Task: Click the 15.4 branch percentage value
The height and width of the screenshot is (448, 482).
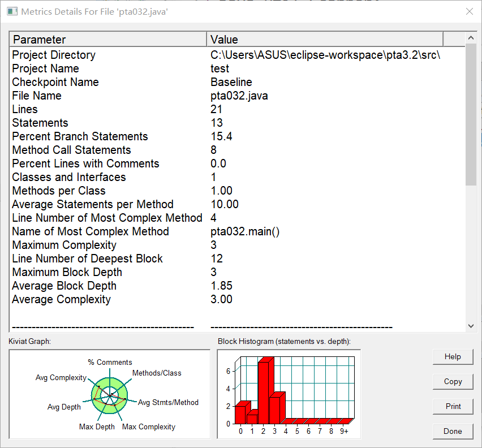Action: 221,136
